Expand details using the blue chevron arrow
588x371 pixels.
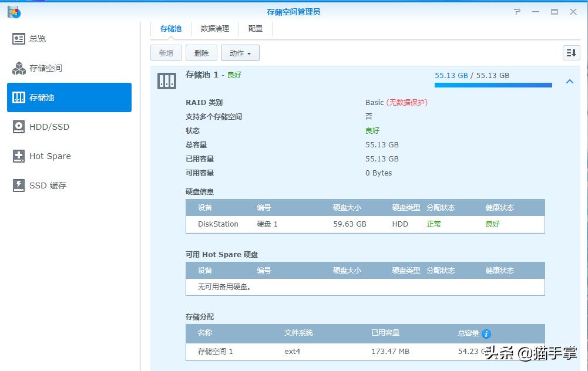pos(569,82)
